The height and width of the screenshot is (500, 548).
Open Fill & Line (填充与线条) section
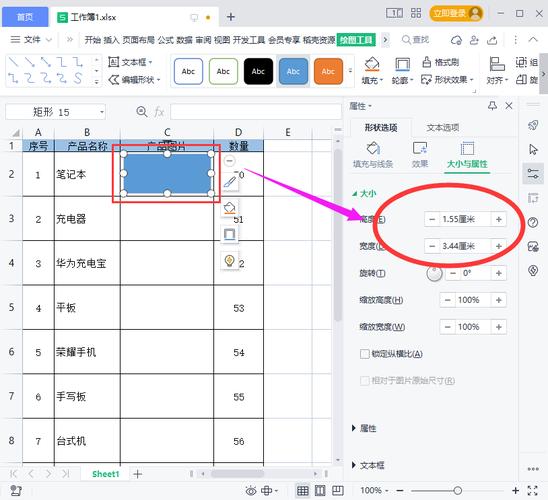point(373,155)
